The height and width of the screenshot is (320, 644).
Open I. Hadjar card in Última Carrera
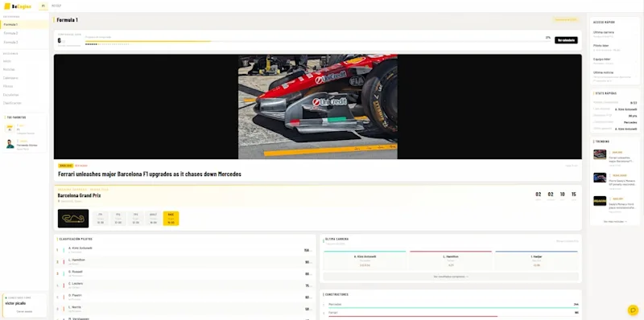coord(536,261)
